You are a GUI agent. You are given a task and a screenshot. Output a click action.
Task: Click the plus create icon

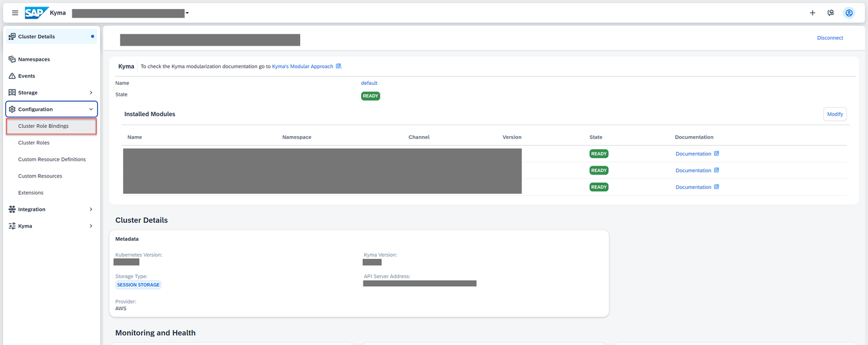(813, 13)
